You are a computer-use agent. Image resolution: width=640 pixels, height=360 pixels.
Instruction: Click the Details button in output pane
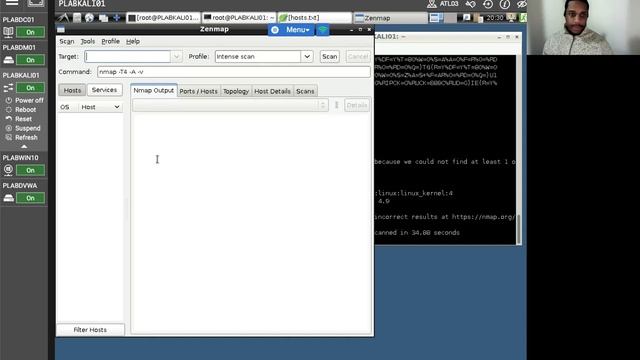click(x=357, y=105)
